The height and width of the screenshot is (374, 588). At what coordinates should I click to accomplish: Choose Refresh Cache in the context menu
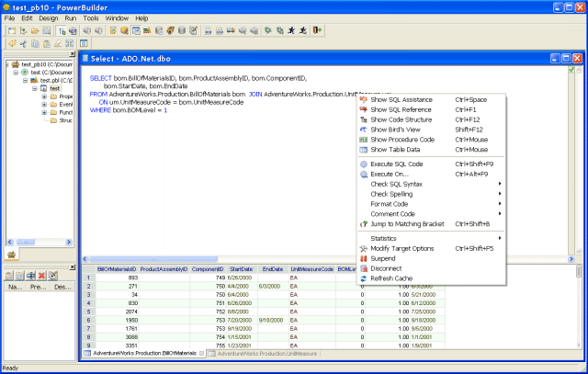431,278
